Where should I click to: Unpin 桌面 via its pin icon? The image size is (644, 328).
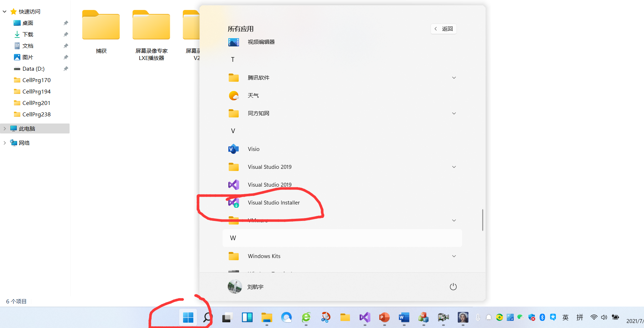pyautogui.click(x=66, y=23)
